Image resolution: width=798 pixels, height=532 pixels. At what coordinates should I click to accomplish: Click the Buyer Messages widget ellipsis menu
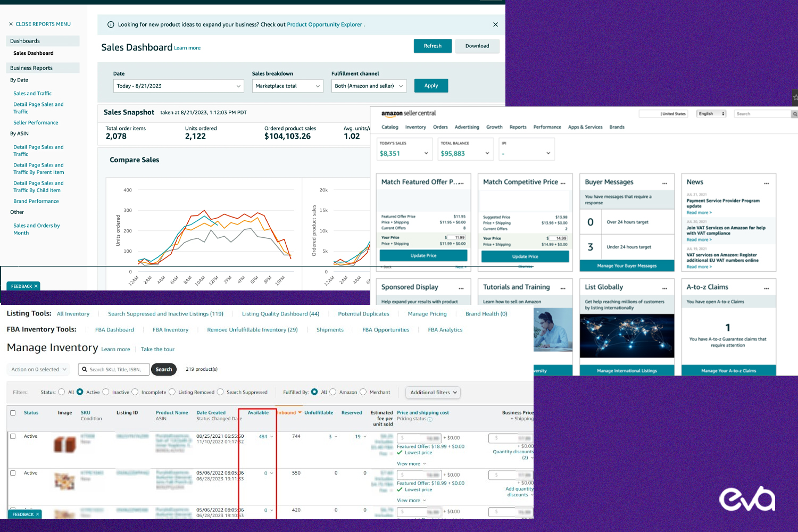[664, 183]
